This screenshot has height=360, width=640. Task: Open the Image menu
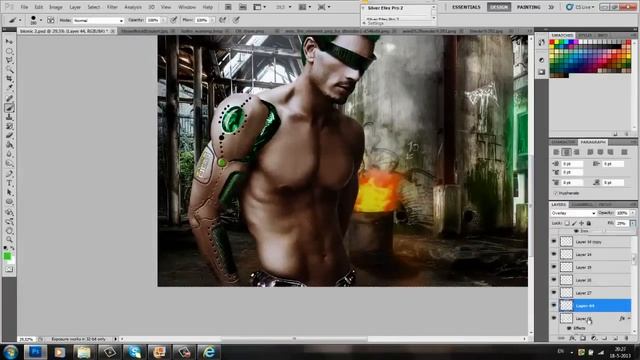click(56, 7)
